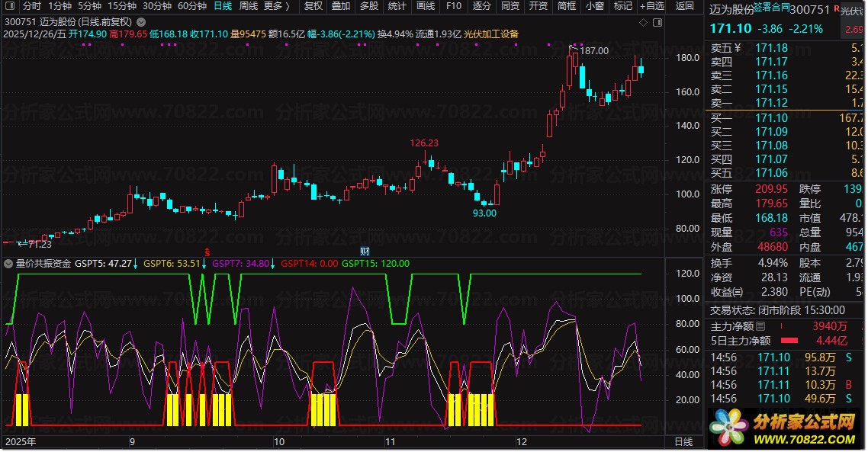868x452 pixels.
Task: Select the 15分钟 timeframe
Action: [122, 6]
